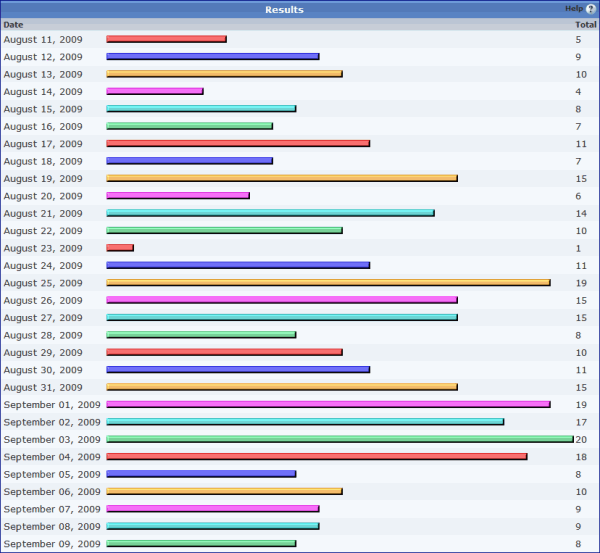Click the blue bar for September 05
This screenshot has width=600, height=553.
(201, 474)
